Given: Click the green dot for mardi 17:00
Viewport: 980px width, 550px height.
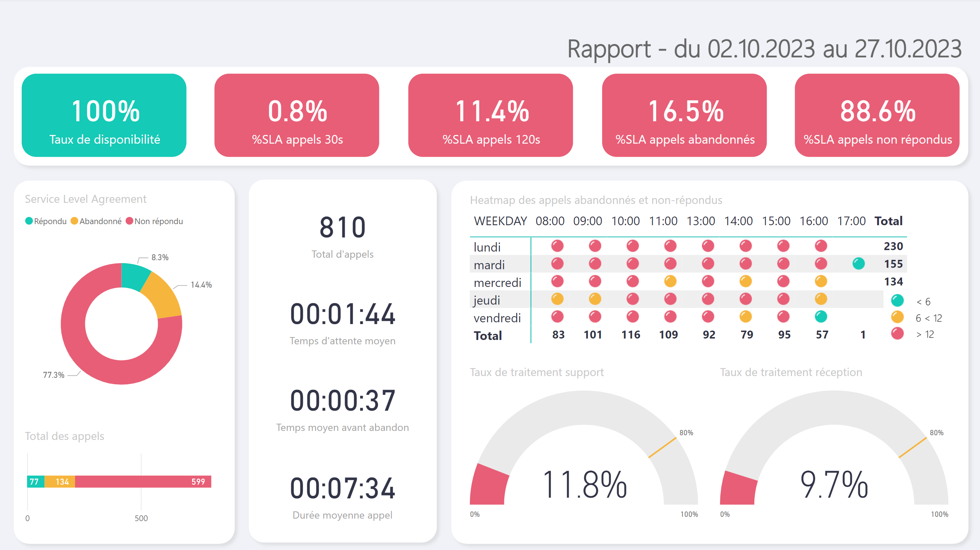Looking at the screenshot, I should pyautogui.click(x=858, y=263).
